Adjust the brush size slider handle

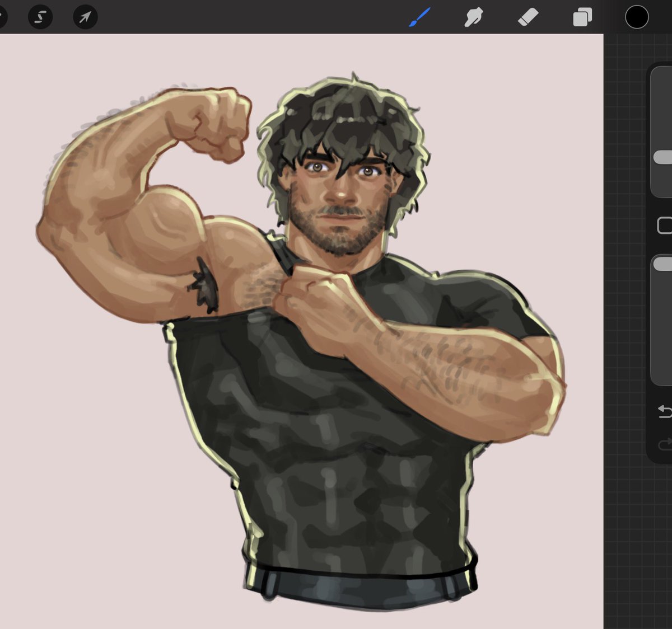pos(664,157)
